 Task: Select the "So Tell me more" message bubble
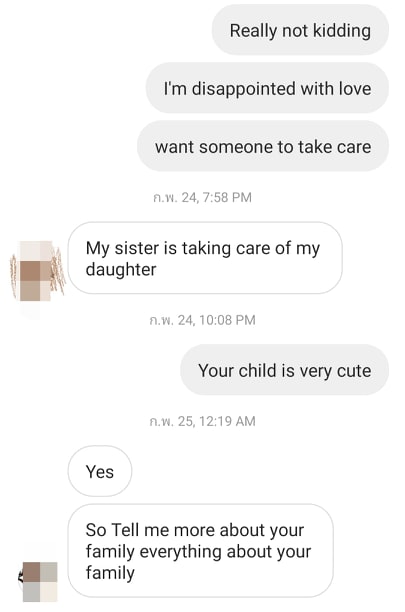[201, 551]
